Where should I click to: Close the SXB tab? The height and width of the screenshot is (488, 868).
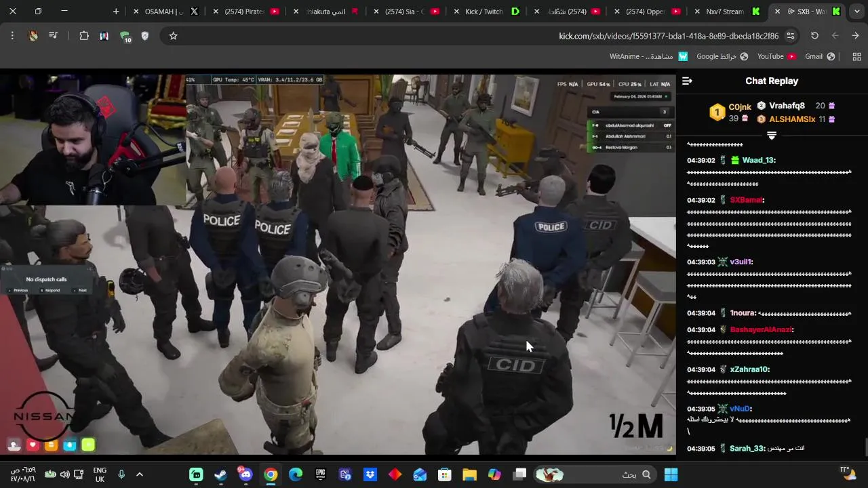pyautogui.click(x=777, y=12)
